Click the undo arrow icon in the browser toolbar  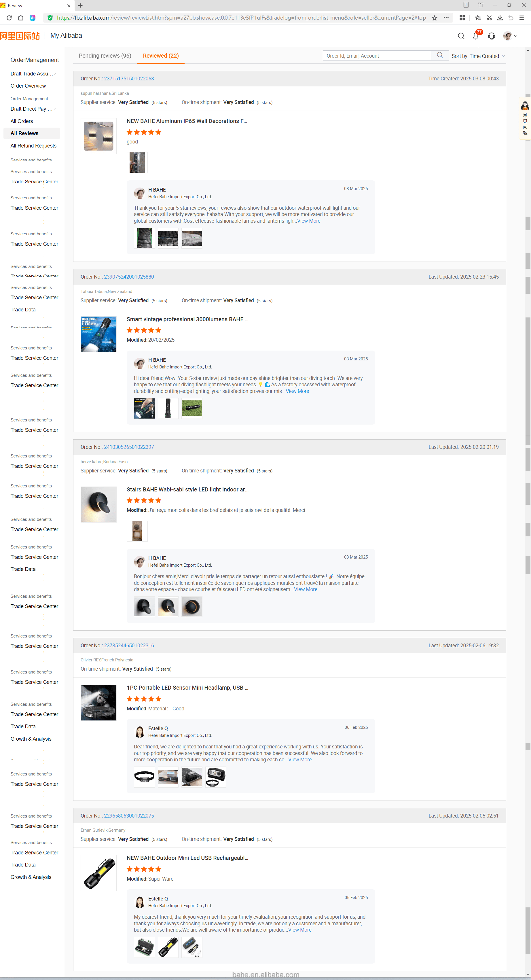coord(511,18)
